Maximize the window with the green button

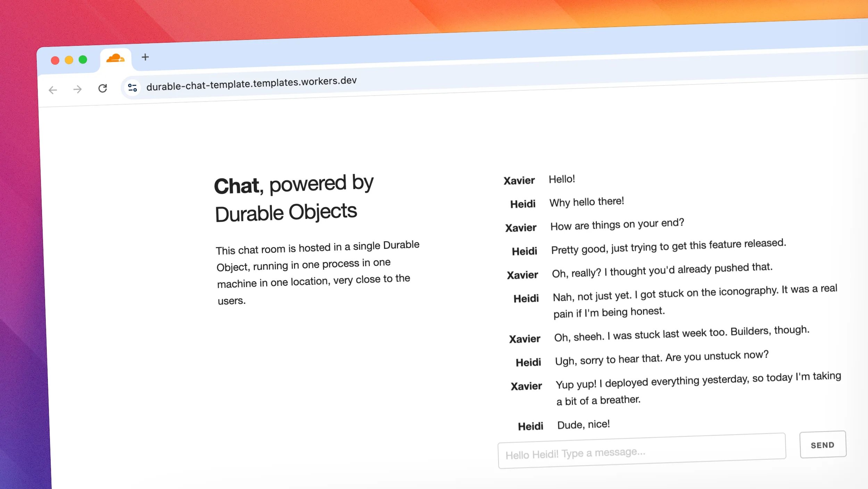83,60
